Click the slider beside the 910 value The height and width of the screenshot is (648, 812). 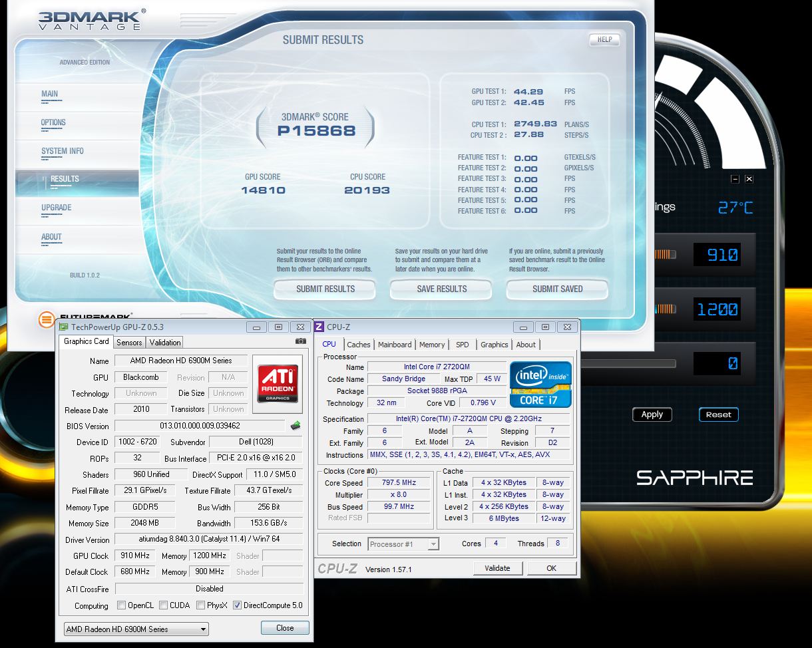click(665, 254)
